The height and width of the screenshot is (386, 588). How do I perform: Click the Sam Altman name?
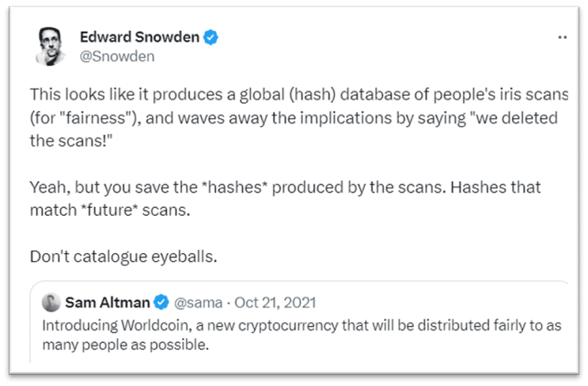pyautogui.click(x=108, y=302)
